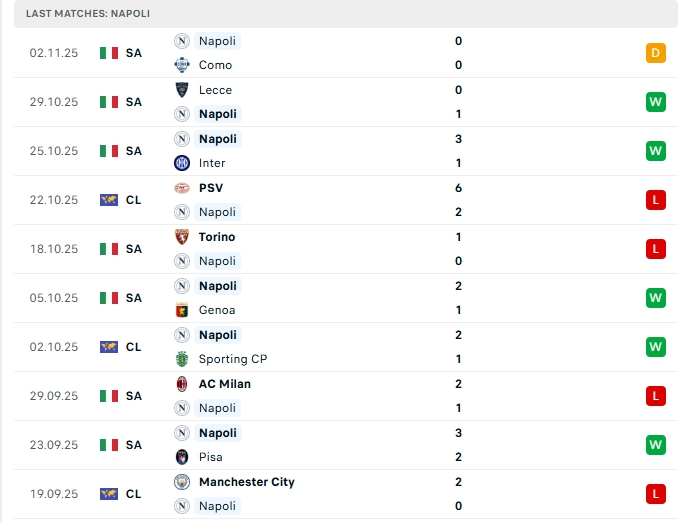This screenshot has width=687, height=523.
Task: Click the green W badge for Inter match
Action: coord(656,151)
